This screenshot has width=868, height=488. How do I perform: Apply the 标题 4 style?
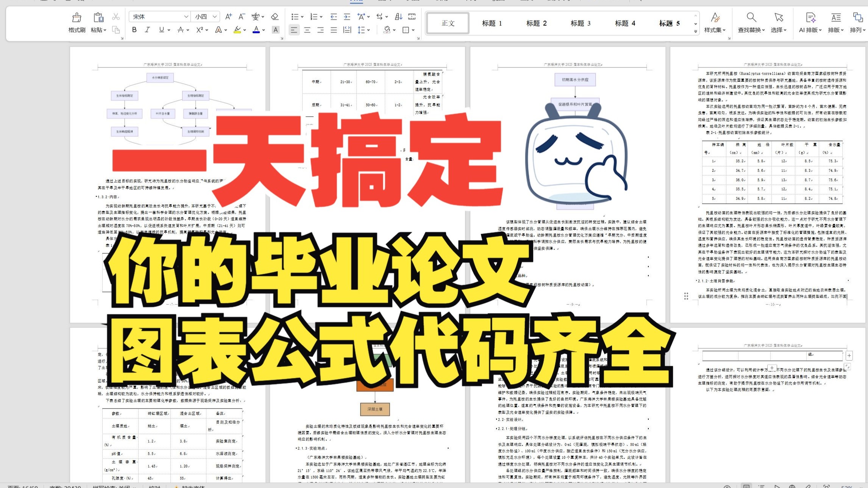[625, 23]
